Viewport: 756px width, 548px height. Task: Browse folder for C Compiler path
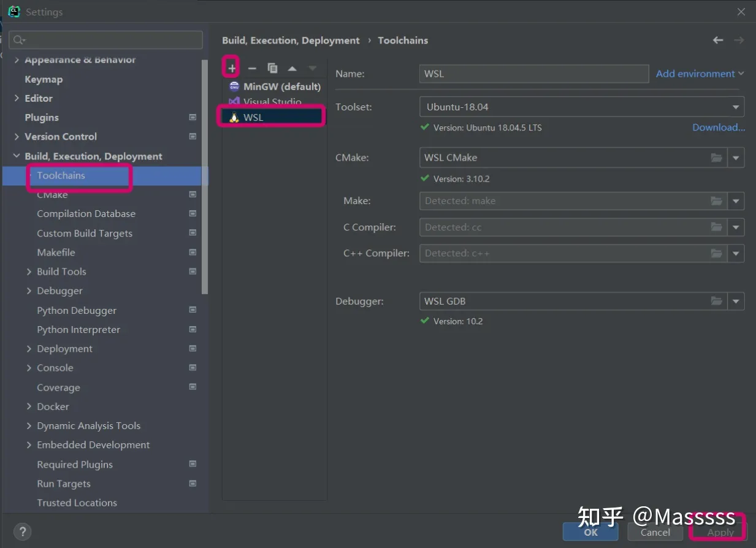(716, 227)
